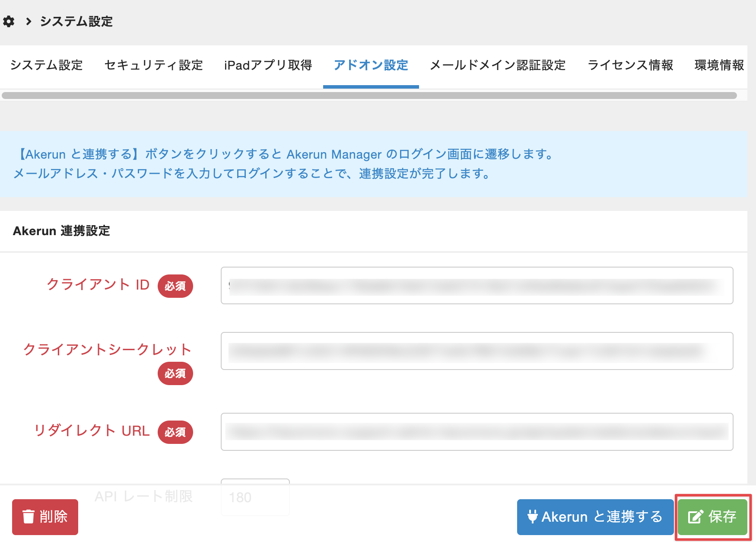Open the 環境情報 tab
Image resolution: width=756 pixels, height=542 pixels.
pos(719,65)
